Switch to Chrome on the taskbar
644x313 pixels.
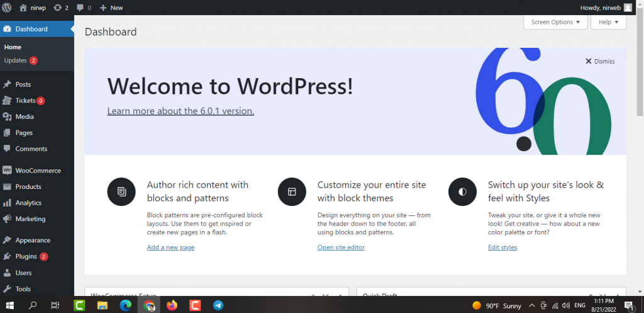tap(149, 305)
